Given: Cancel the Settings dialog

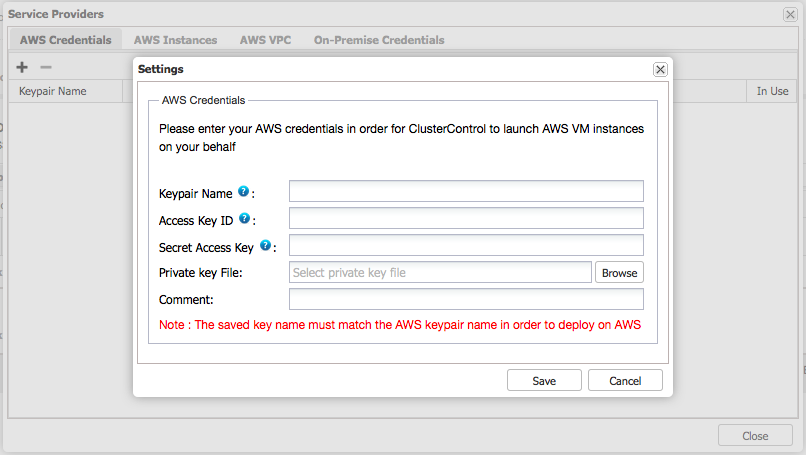Looking at the screenshot, I should tap(625, 380).
